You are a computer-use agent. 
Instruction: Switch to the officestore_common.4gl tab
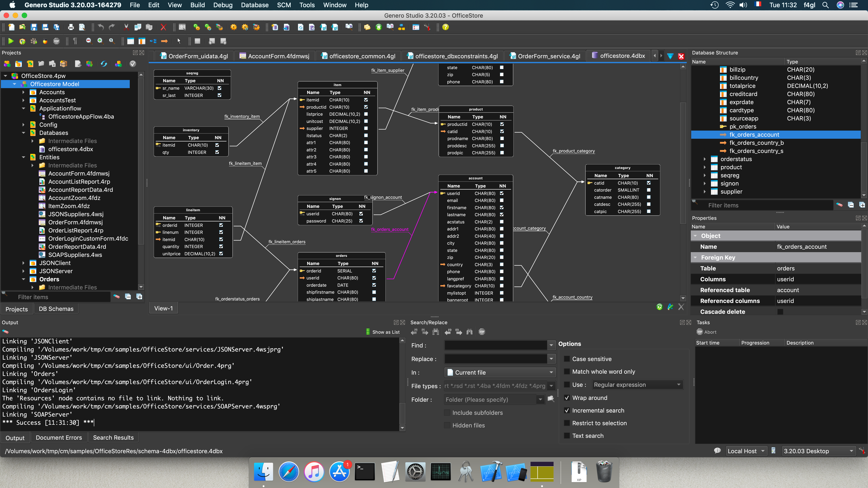coord(358,56)
